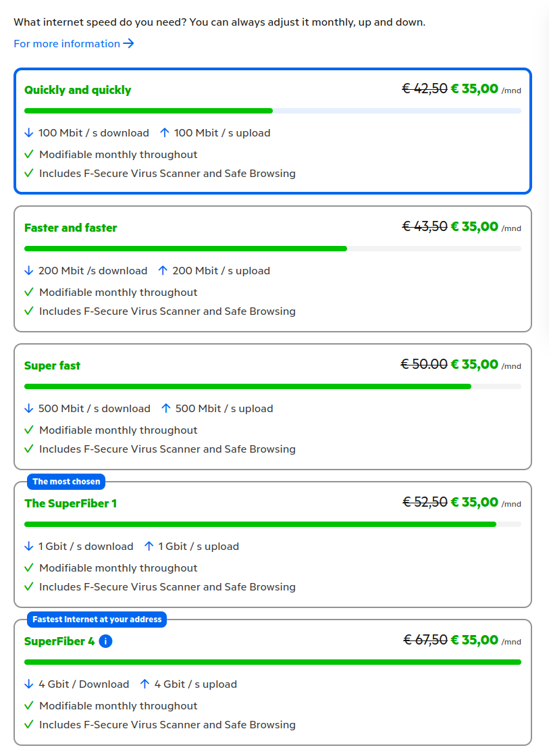Click the arrow icon next to For more information
This screenshot has width=549, height=756.
coord(128,43)
